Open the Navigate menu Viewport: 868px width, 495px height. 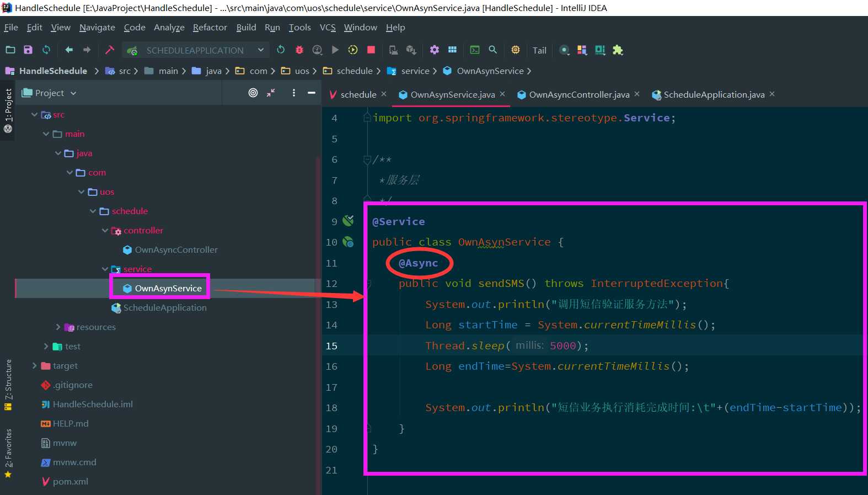point(97,27)
